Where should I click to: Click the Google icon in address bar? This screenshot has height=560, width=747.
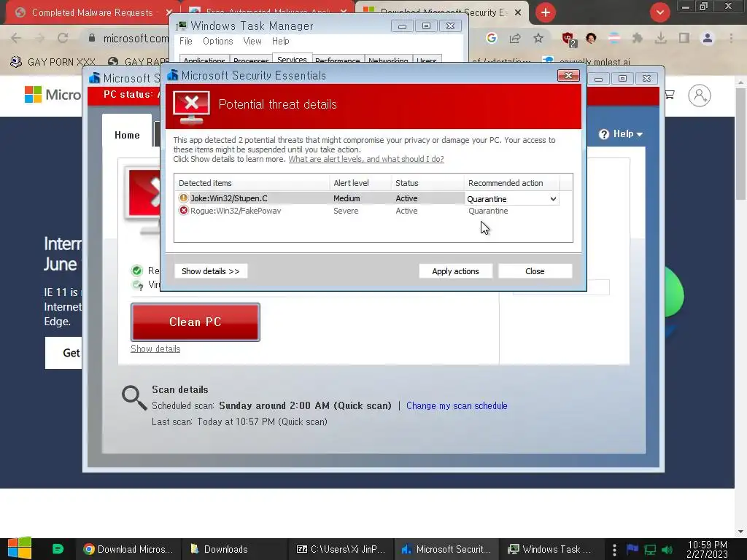(x=491, y=38)
